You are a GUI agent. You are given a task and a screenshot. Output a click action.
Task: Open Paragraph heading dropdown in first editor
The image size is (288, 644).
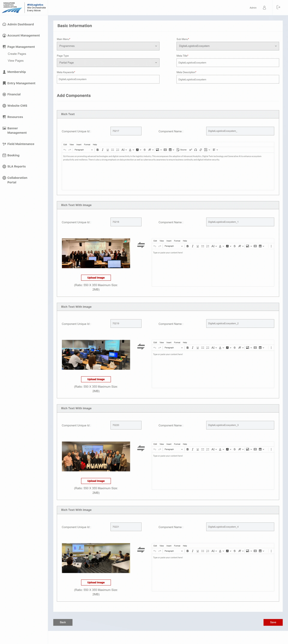(83, 150)
